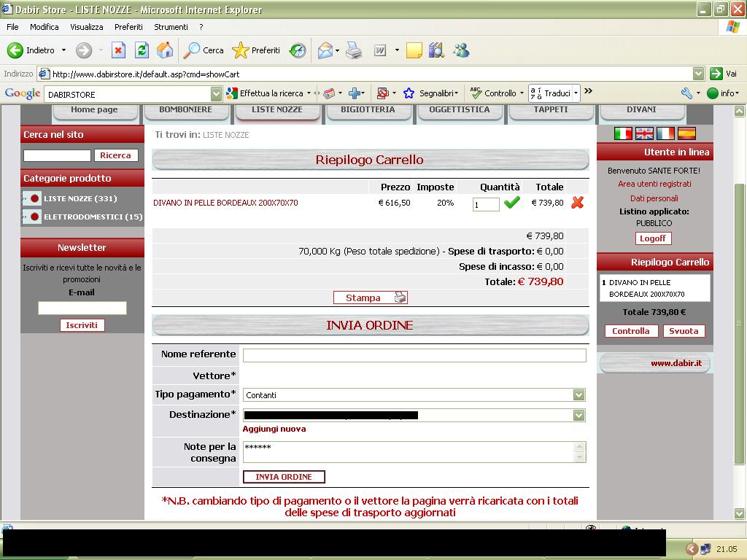Image resolution: width=747 pixels, height=560 pixels.
Task: Select the French flag language
Action: click(665, 134)
